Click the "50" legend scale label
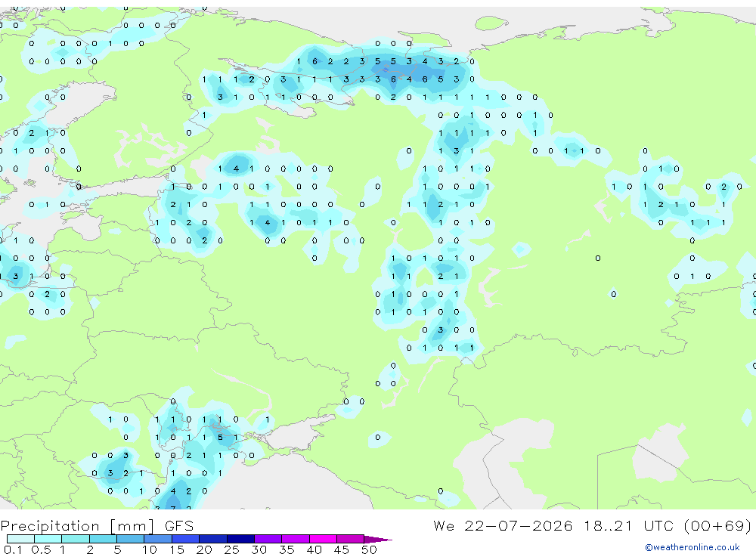Viewport: 756px width, 554px height. pos(369,549)
